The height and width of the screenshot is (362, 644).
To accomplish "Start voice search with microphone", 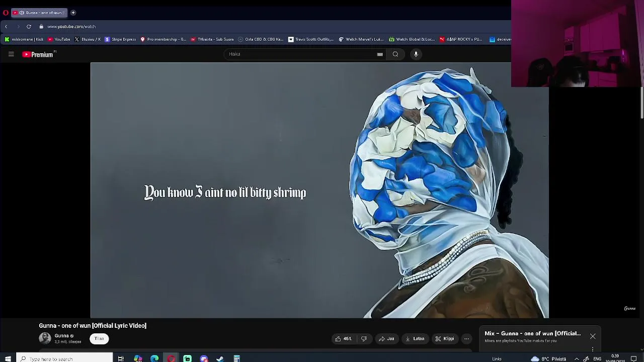I will coord(416,54).
